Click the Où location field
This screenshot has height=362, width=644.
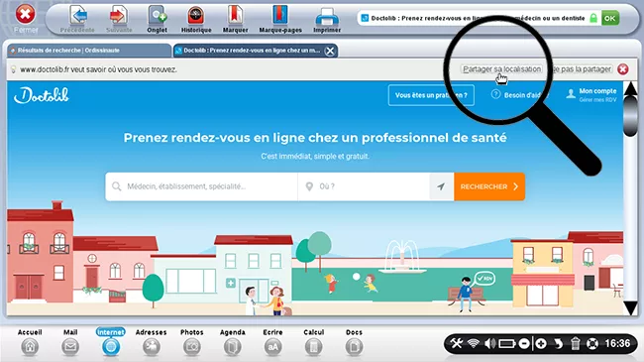[x=364, y=186]
